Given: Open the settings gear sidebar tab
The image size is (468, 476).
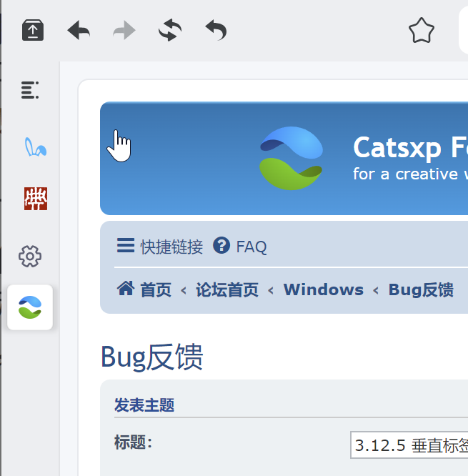Looking at the screenshot, I should coord(30,256).
